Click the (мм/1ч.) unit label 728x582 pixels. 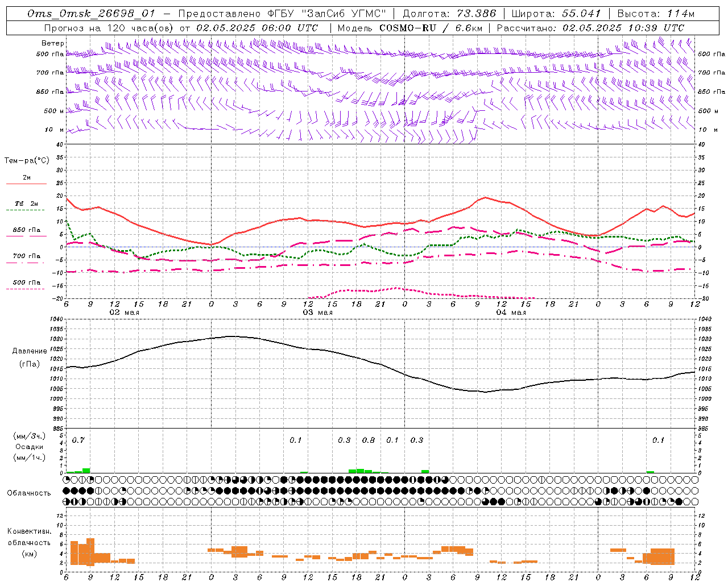29,458
